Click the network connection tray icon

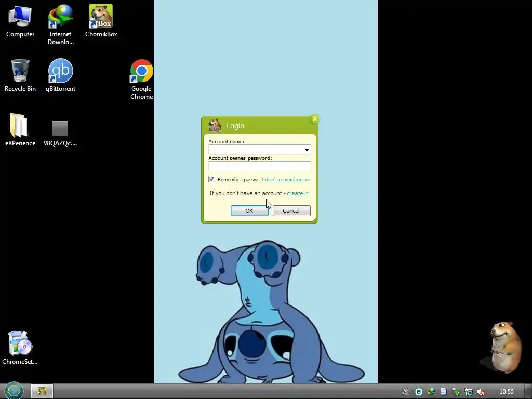(468, 392)
